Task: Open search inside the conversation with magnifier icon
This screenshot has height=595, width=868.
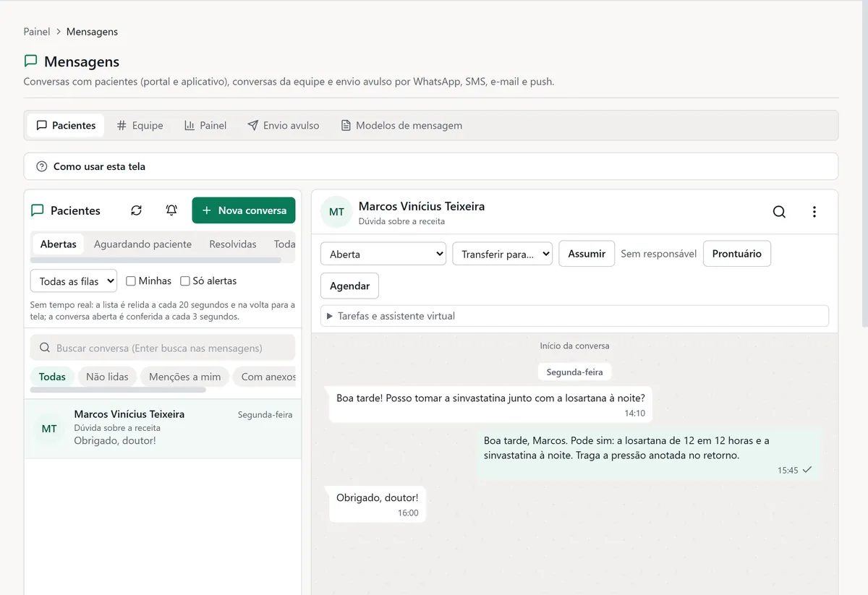Action: click(779, 212)
